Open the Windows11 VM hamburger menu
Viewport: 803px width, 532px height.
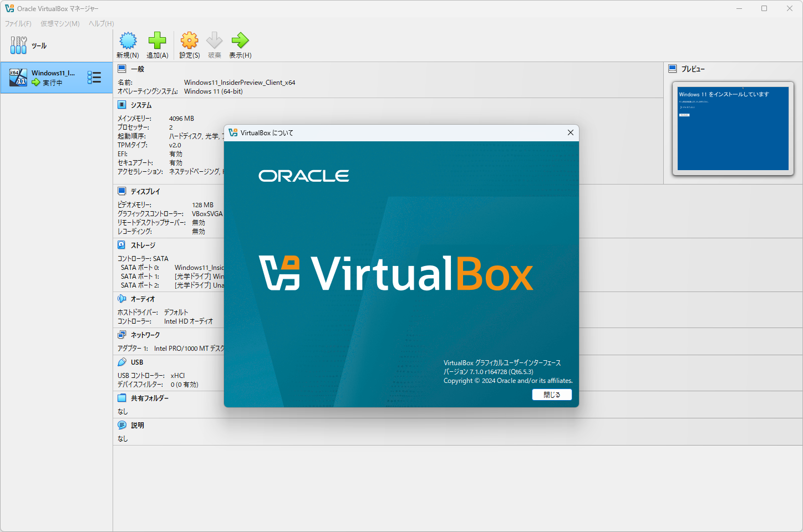point(93,78)
